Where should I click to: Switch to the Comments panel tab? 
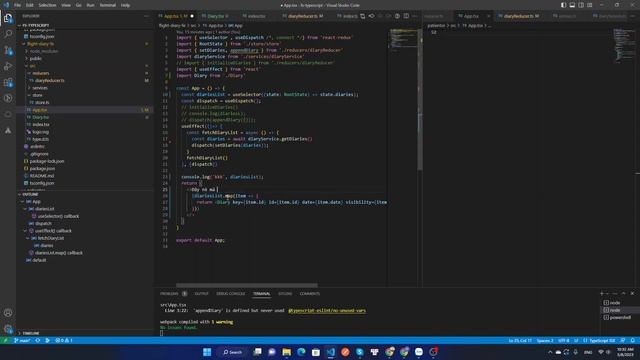[x=310, y=293]
